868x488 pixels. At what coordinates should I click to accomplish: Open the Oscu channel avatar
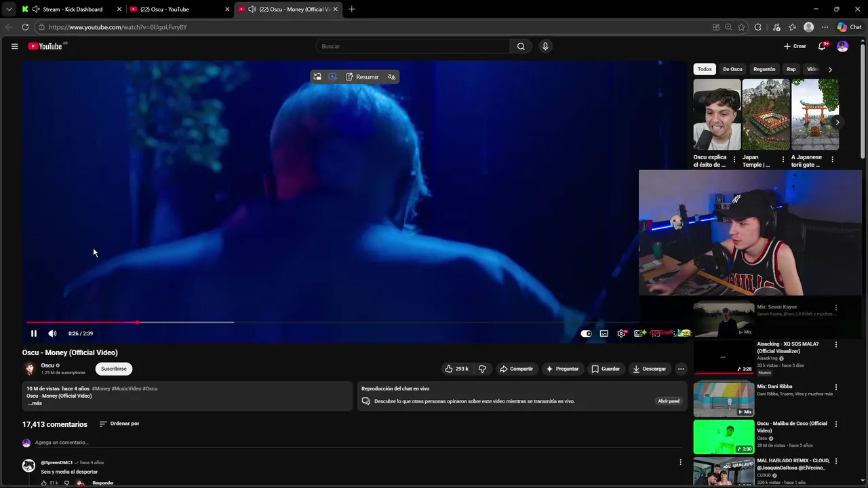pyautogui.click(x=29, y=369)
